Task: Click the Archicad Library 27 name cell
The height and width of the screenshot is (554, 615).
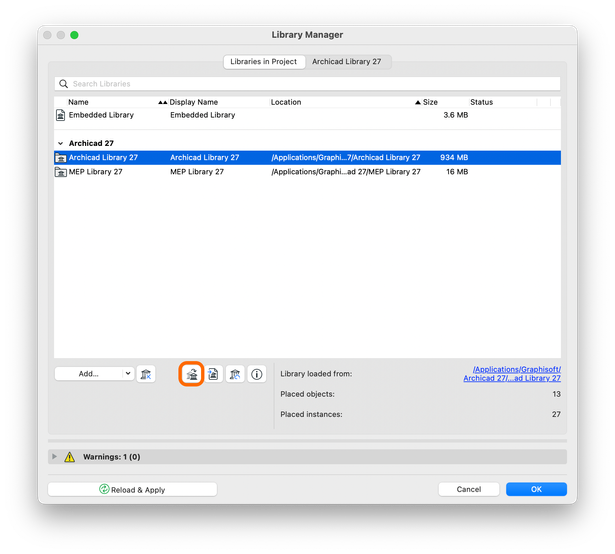Action: point(103,158)
